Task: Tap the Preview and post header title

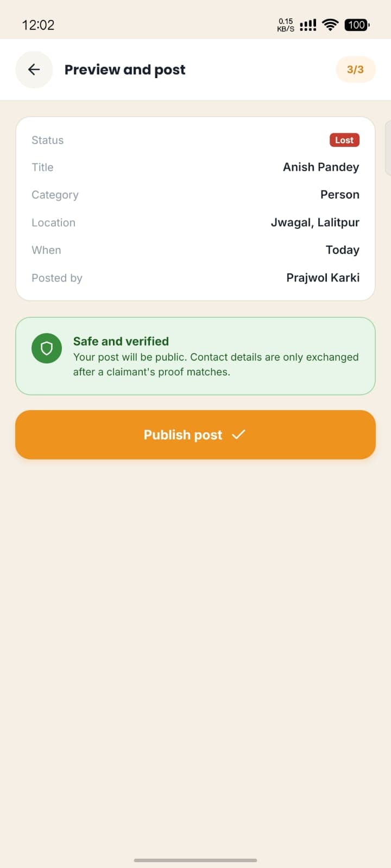Action: [x=125, y=69]
